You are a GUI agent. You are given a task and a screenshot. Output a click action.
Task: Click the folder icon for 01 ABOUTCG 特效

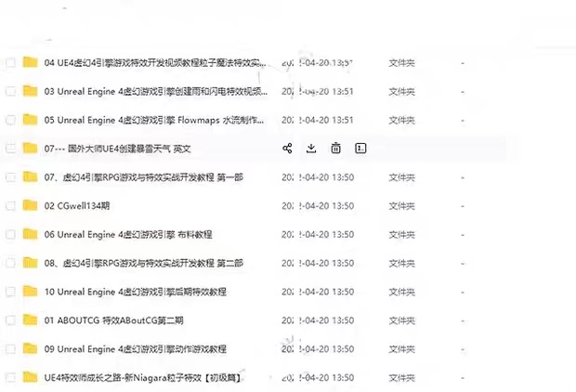30,320
